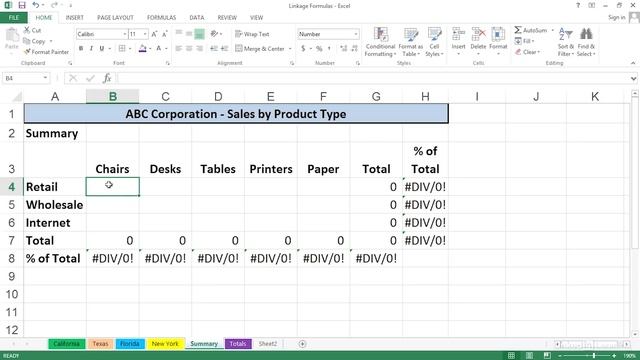Click the Decrease Font Size icon

164,34
